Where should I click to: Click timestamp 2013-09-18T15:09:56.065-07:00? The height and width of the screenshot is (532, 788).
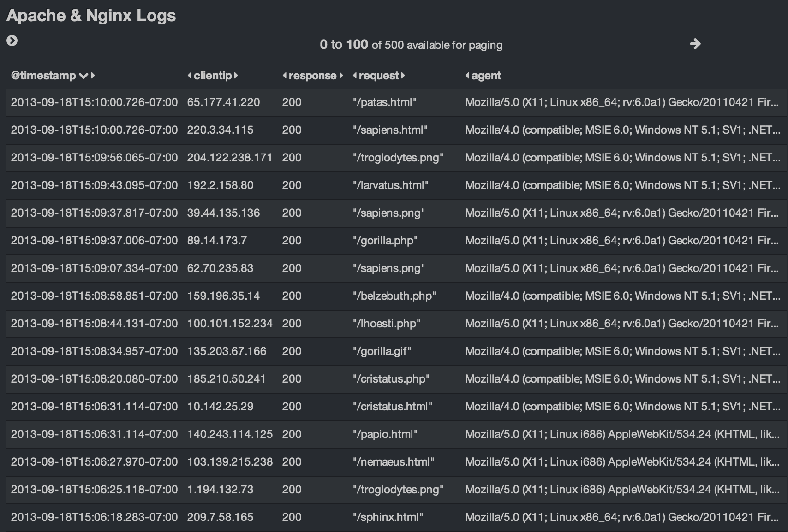click(x=94, y=158)
